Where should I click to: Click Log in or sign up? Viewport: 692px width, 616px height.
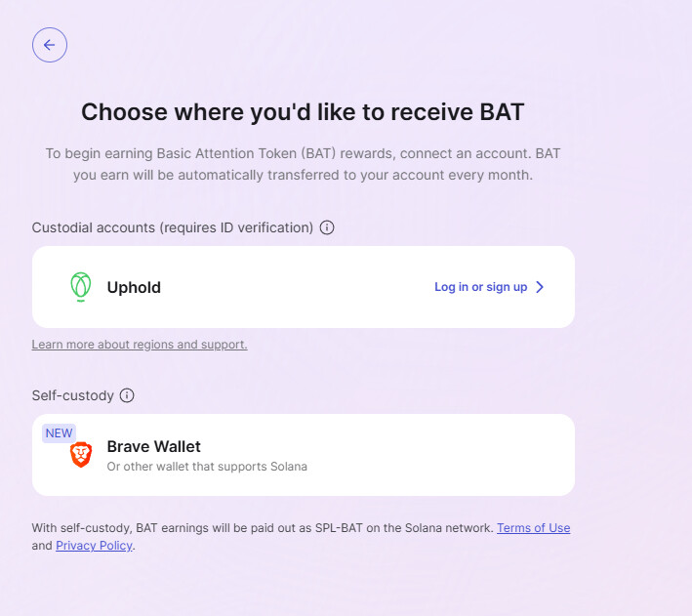[480, 287]
